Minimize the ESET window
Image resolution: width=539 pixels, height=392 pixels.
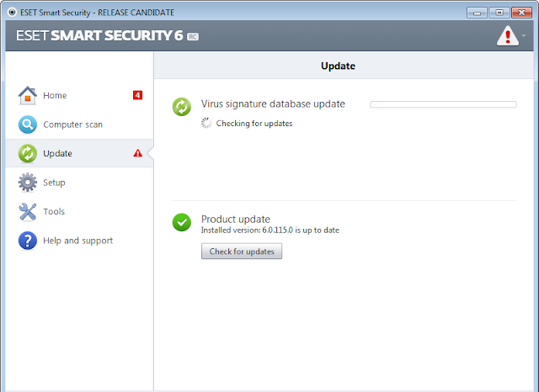pos(477,13)
